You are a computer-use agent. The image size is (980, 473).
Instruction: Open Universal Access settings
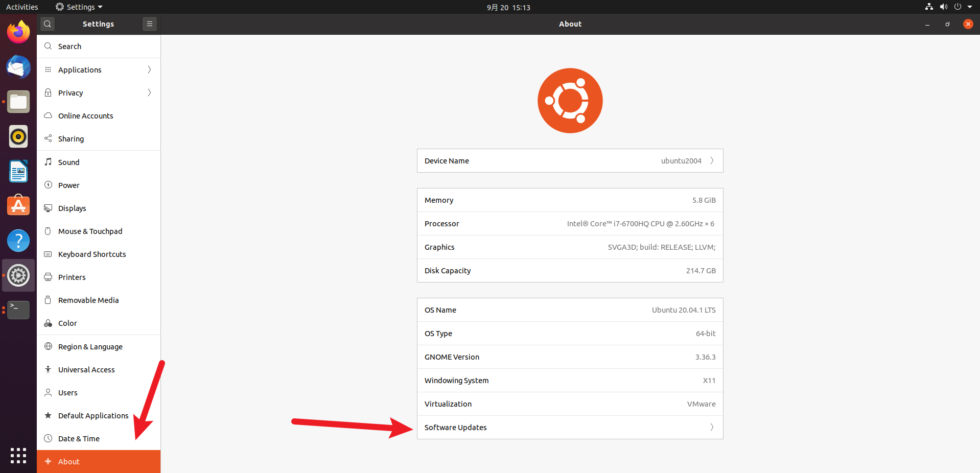coord(99,369)
